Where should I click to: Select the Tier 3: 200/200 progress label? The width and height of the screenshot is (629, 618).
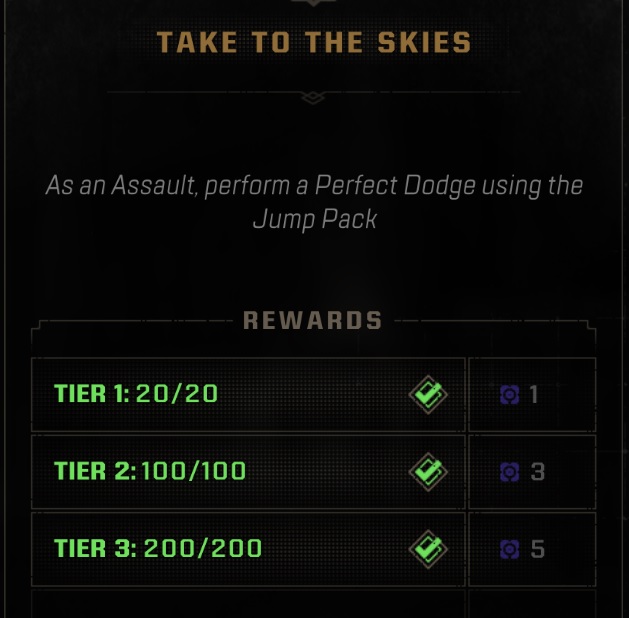click(x=158, y=548)
